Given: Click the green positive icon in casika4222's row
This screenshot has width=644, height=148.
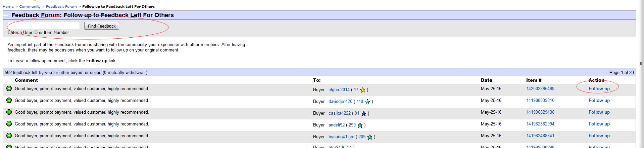Looking at the screenshot, I should click(x=9, y=112).
